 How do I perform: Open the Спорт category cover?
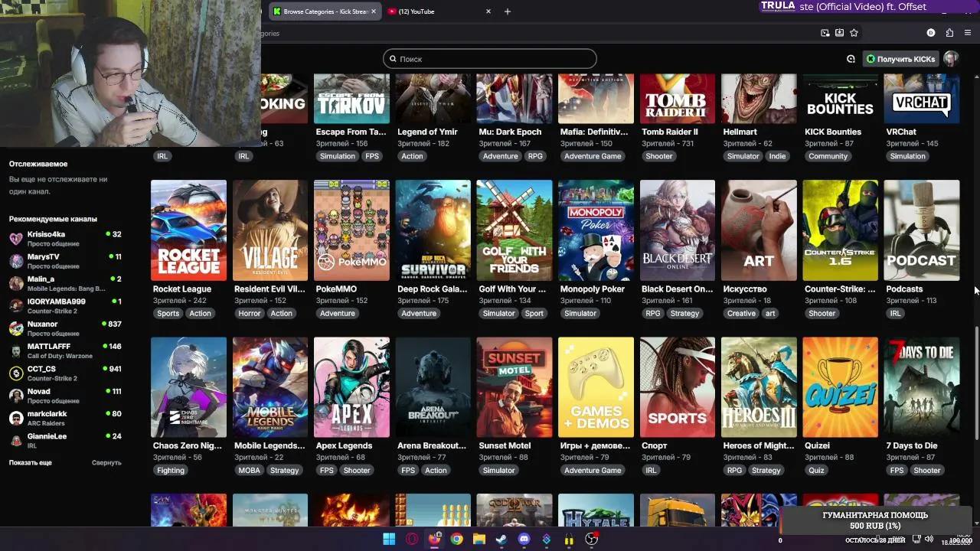click(x=678, y=387)
